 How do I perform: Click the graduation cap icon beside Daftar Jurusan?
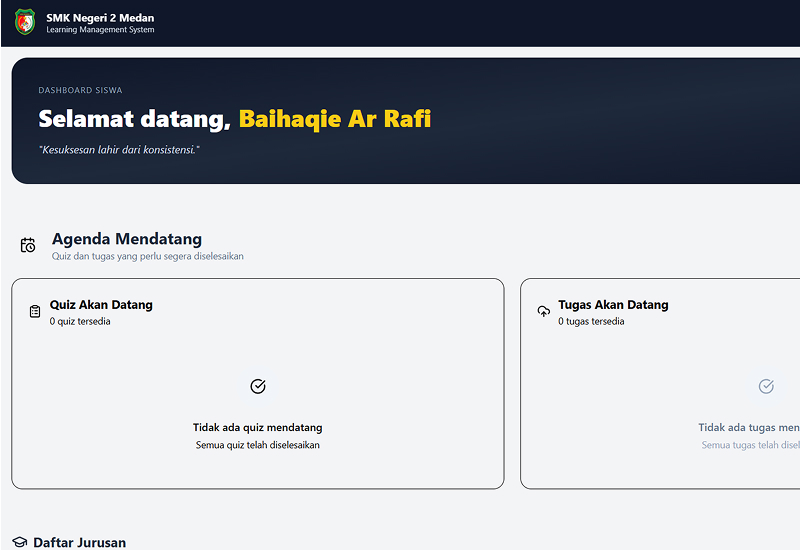[19, 542]
